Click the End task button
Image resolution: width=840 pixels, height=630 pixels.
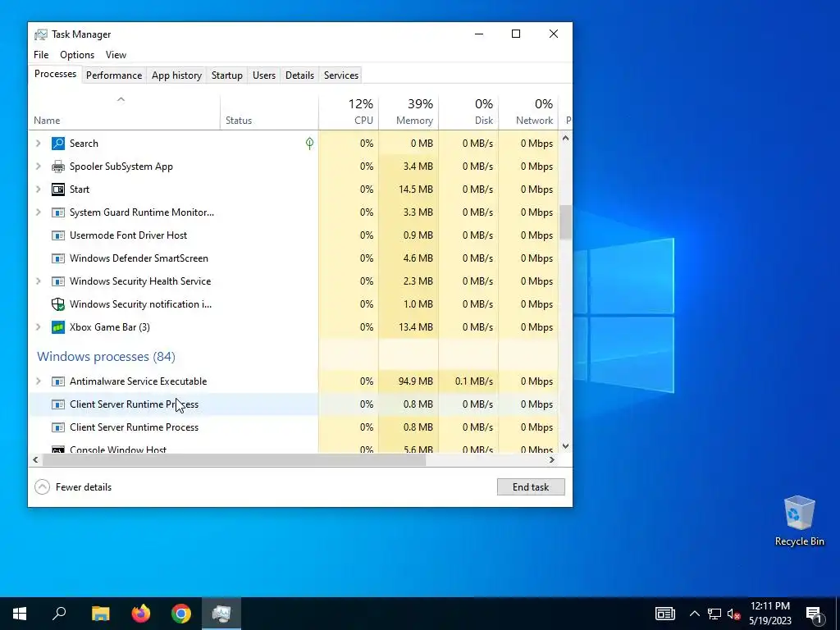pos(531,487)
